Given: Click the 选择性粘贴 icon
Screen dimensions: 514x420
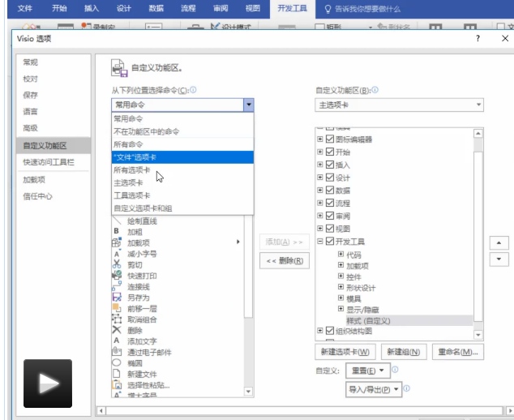Looking at the screenshot, I should [x=117, y=384].
